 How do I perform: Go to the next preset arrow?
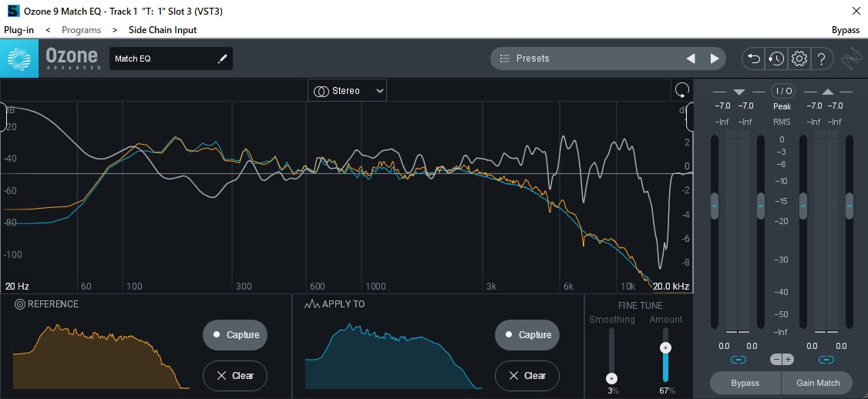[715, 59]
